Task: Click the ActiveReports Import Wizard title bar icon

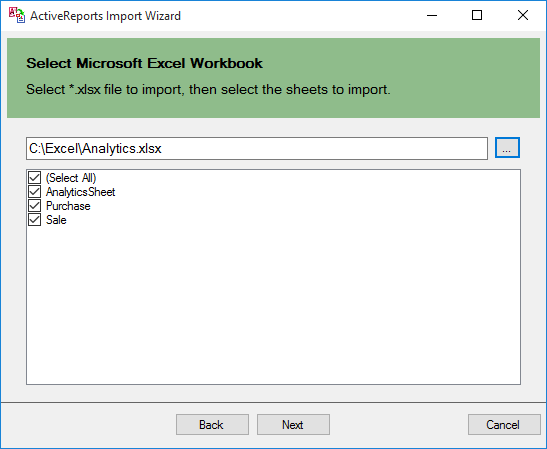Action: 17,15
